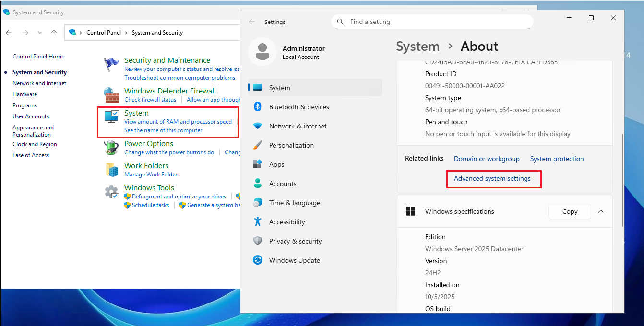644x326 pixels.
Task: Click the Windows Tools gear icon
Action: click(x=111, y=192)
